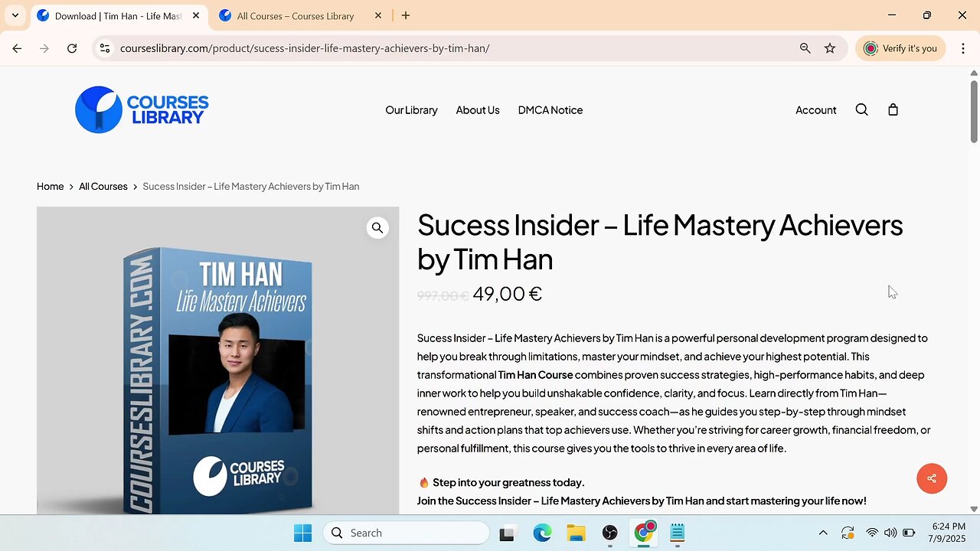Open the DMCA Notice page
Screen dimensions: 980x551
550,110
